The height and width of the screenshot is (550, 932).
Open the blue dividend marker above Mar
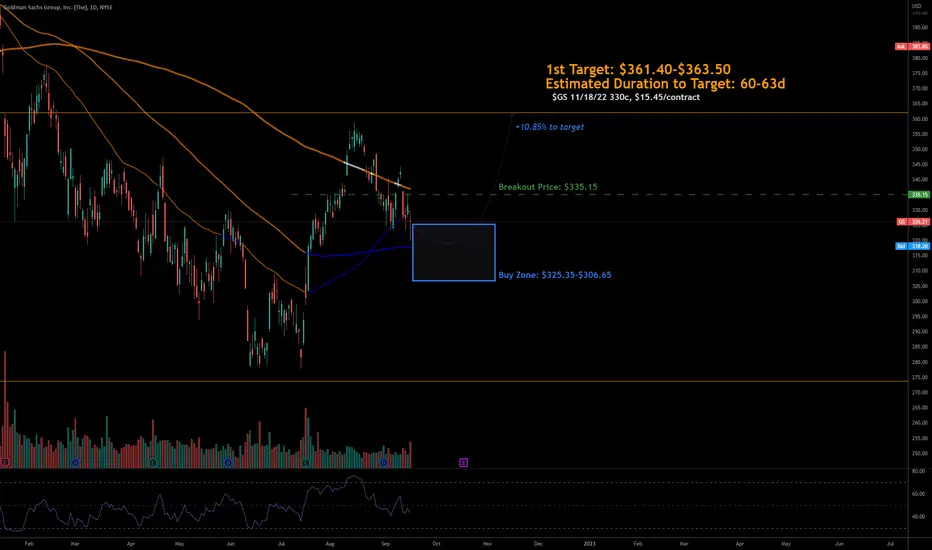click(75, 463)
